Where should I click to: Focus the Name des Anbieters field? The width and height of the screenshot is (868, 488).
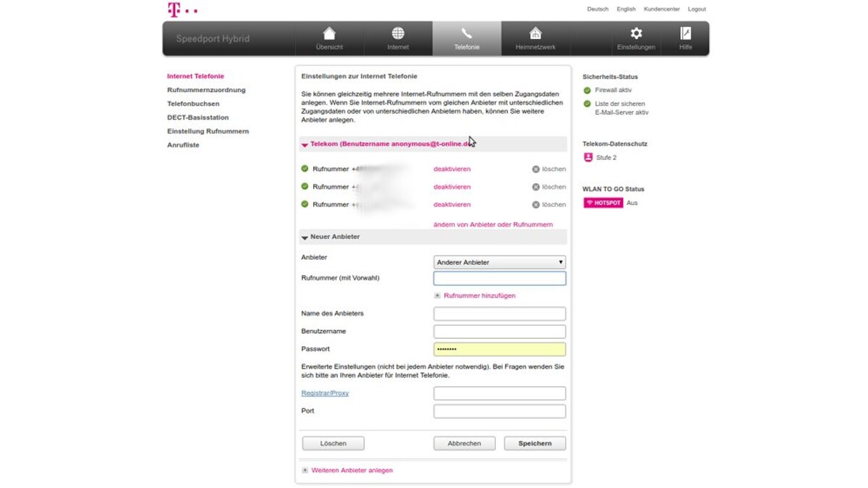[500, 314]
